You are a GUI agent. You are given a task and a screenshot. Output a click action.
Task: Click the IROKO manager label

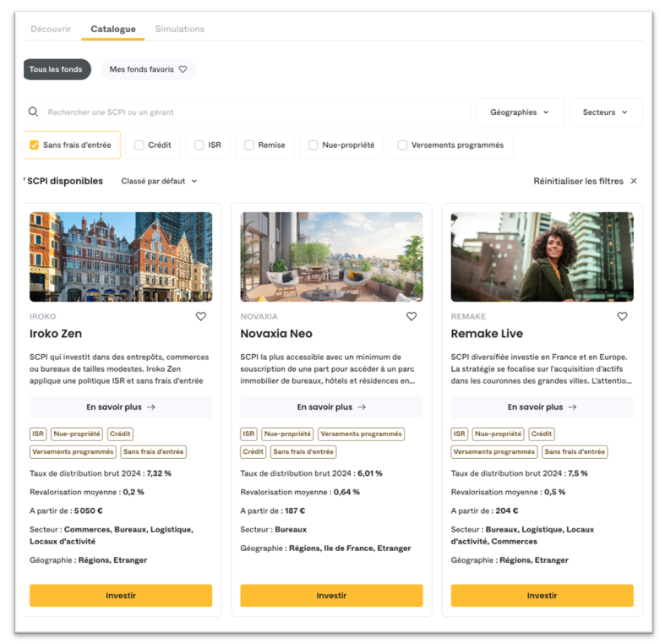(43, 316)
